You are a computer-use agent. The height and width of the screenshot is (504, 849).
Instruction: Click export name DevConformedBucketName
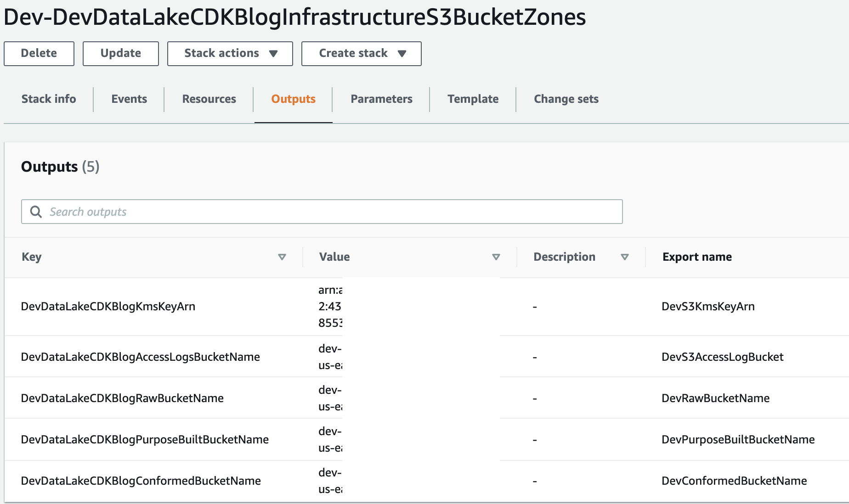(734, 481)
